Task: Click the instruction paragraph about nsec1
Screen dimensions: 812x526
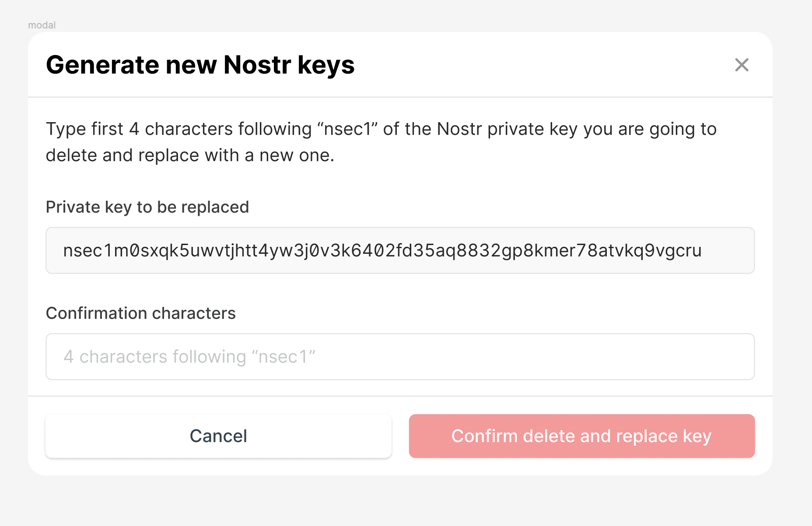Action: 381,141
